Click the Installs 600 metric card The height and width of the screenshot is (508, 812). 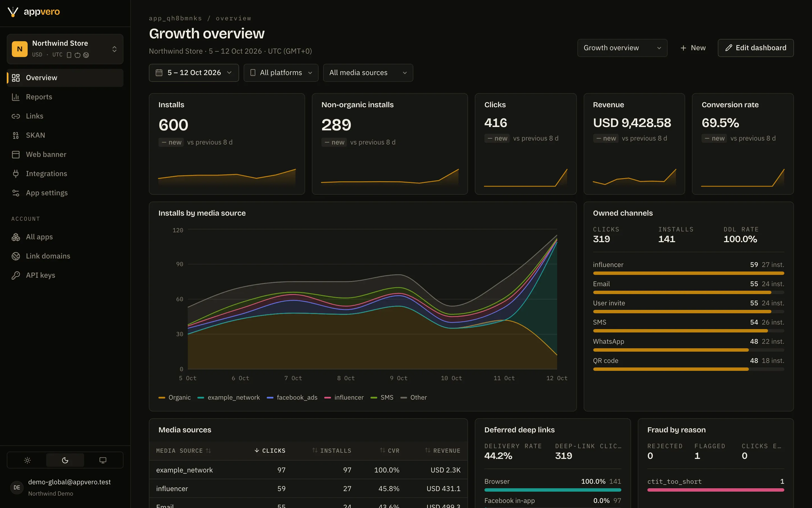[x=227, y=144]
